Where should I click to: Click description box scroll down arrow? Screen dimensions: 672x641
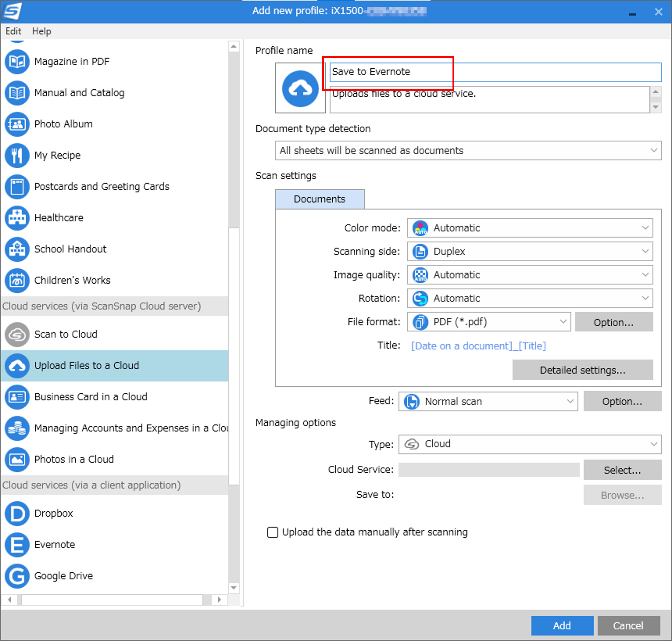coord(656,107)
